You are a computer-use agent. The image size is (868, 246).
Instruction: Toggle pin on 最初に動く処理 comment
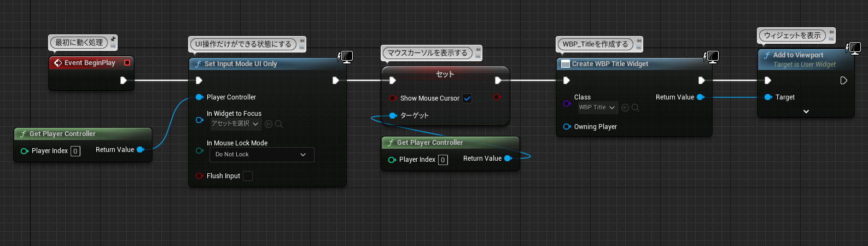(113, 39)
